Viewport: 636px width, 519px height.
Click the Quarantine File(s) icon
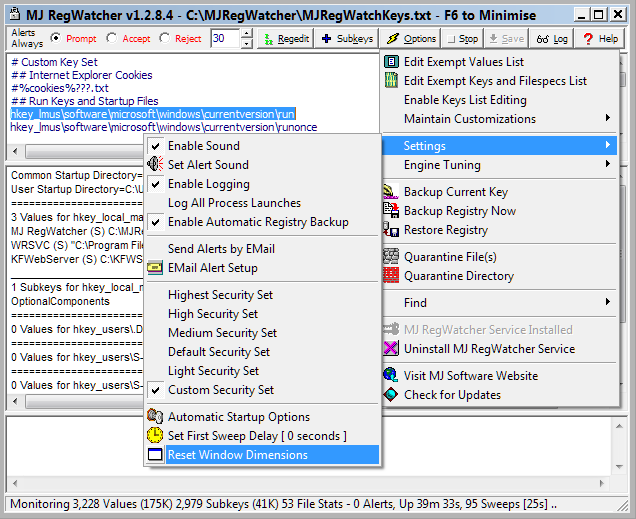pyautogui.click(x=391, y=257)
